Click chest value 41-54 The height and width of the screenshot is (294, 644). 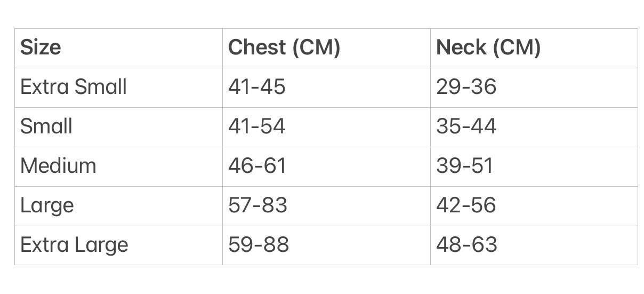pos(257,126)
